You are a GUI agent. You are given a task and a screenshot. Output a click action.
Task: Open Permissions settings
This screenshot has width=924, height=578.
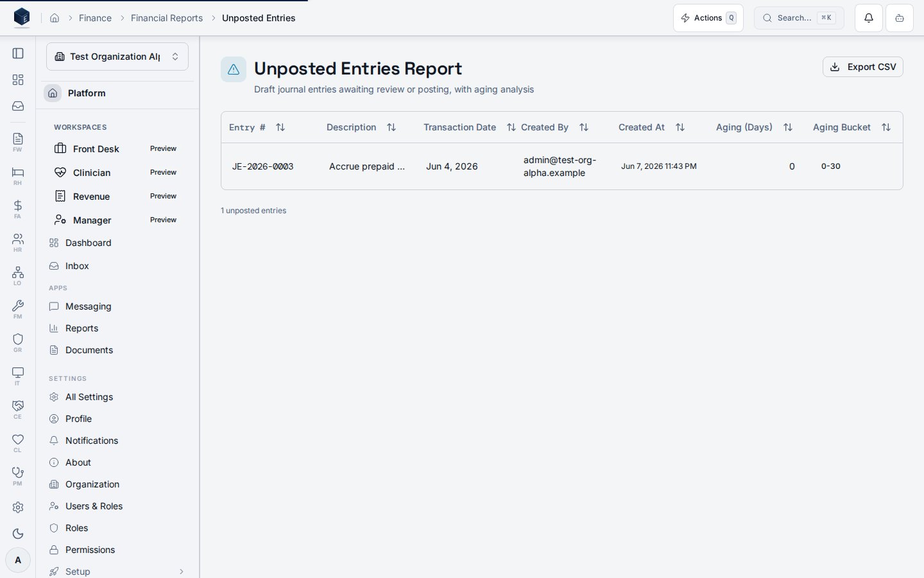click(117, 550)
